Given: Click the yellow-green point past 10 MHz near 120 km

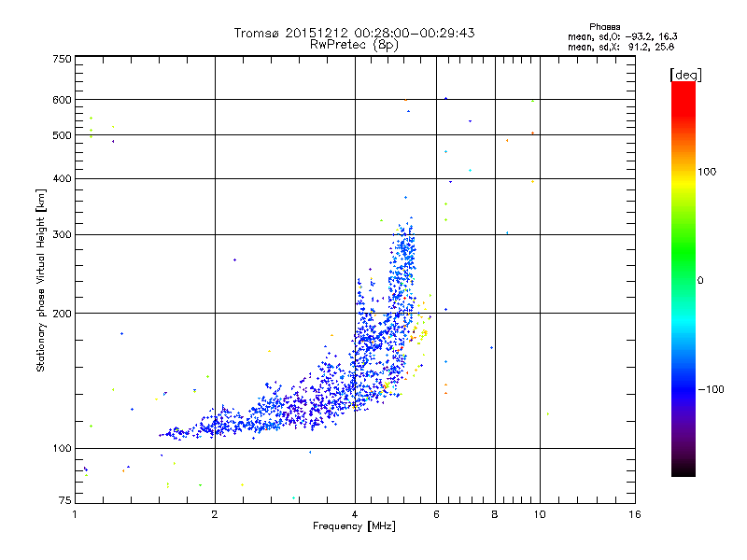Looking at the screenshot, I should 548,413.
